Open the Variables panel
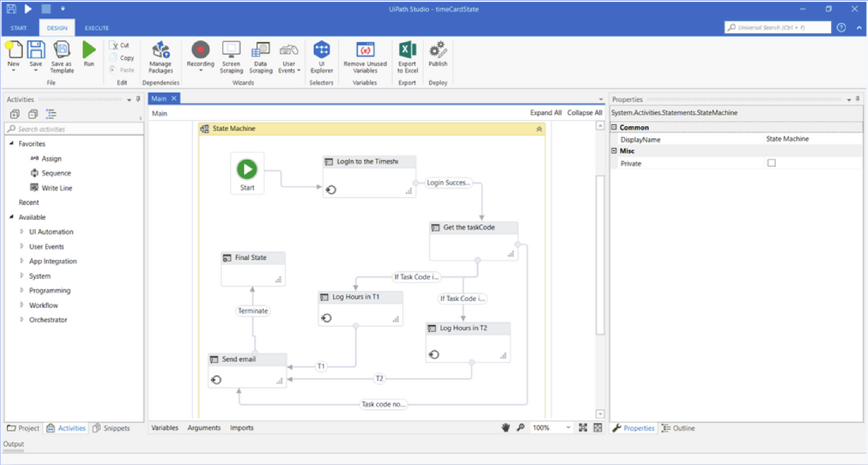This screenshot has height=465, width=868. click(165, 428)
